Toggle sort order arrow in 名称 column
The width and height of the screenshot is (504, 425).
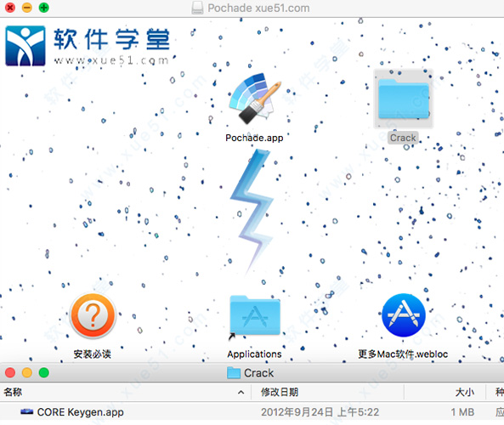241,392
